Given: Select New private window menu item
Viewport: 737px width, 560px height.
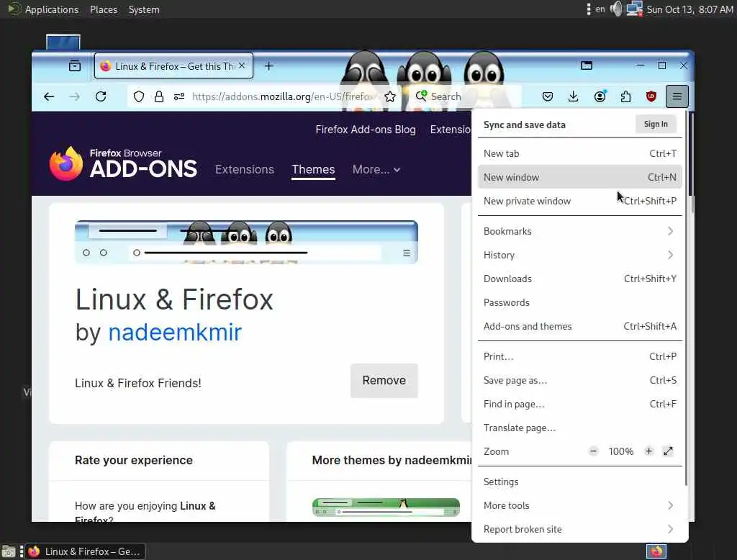Looking at the screenshot, I should pos(579,201).
